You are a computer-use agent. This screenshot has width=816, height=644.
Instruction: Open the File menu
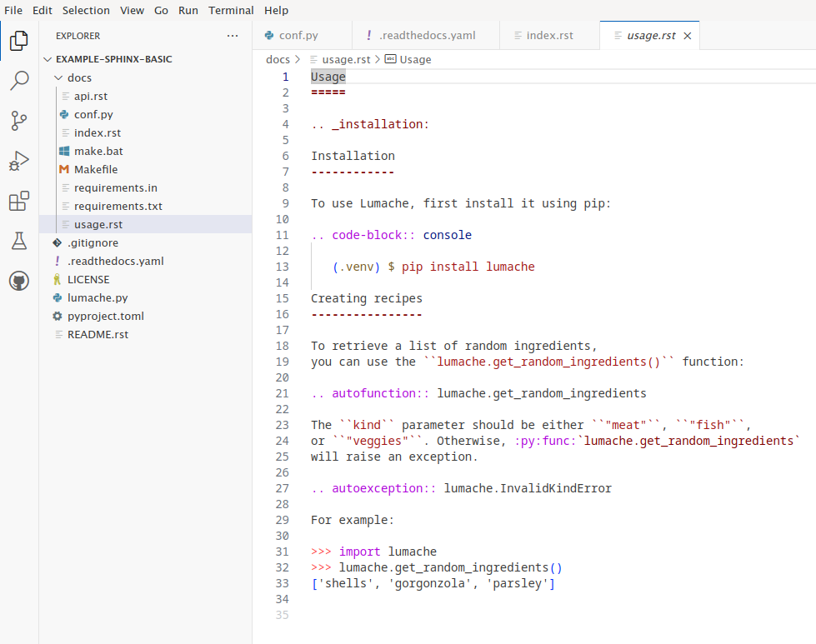click(x=13, y=10)
